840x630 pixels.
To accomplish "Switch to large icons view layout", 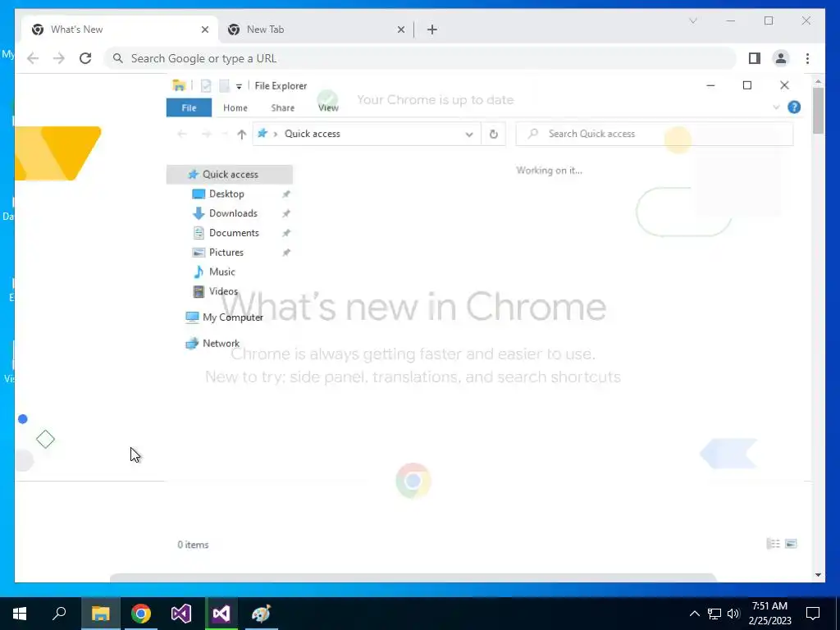I will click(x=791, y=544).
